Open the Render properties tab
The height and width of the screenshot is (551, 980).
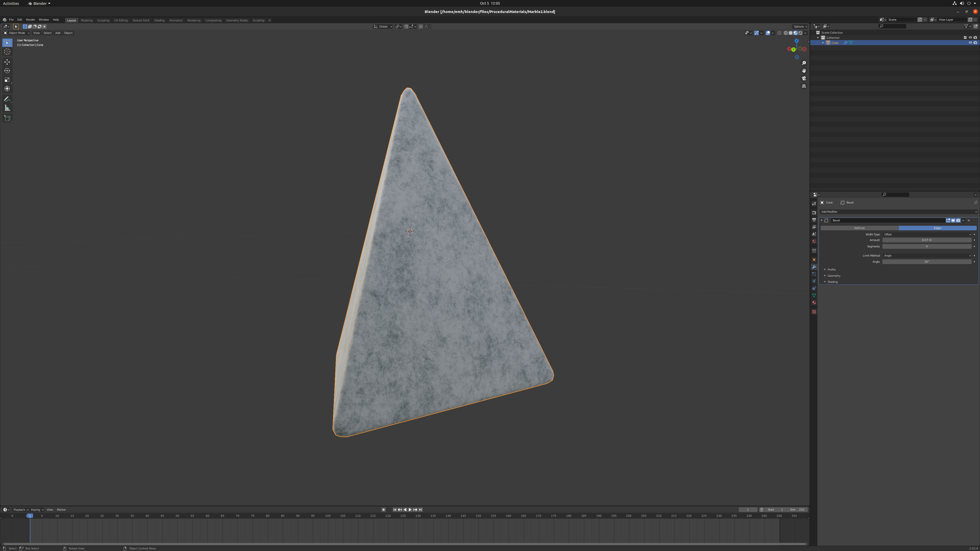click(x=814, y=212)
